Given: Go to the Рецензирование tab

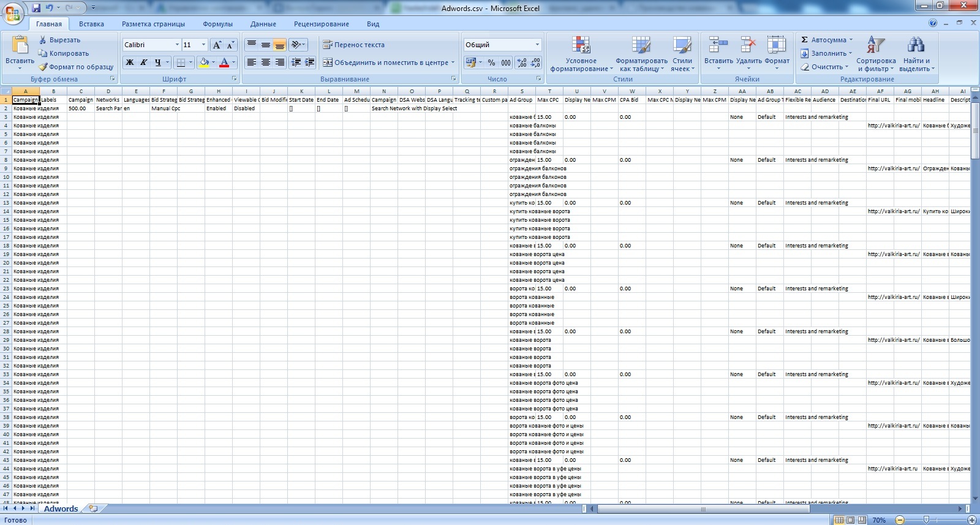Looking at the screenshot, I should (x=322, y=24).
